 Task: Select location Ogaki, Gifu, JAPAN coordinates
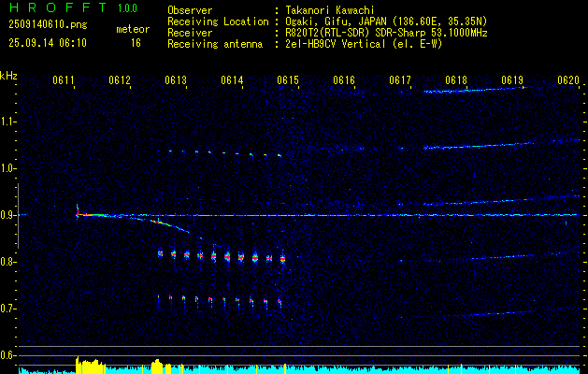pyautogui.click(x=386, y=22)
